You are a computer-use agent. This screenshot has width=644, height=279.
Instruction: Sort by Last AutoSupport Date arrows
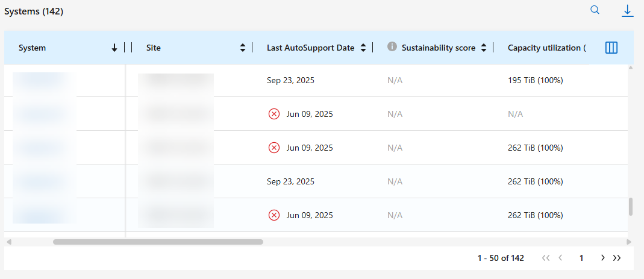tap(363, 48)
